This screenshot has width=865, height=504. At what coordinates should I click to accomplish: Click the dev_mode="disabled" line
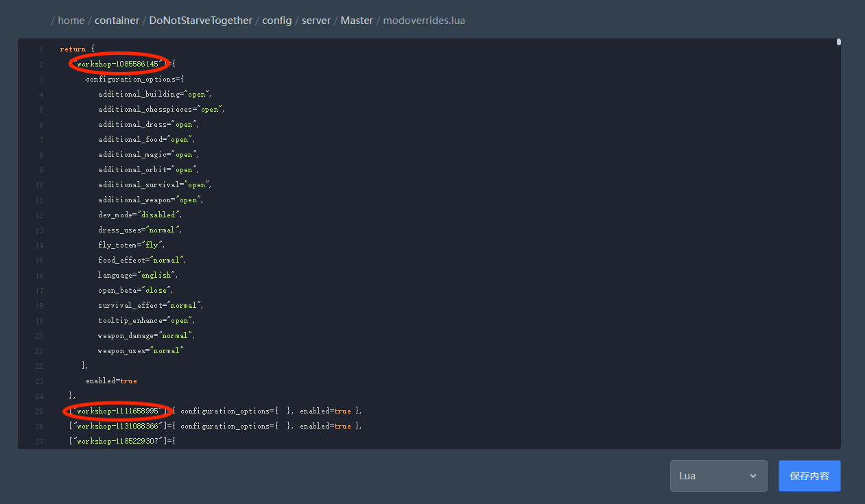click(140, 215)
